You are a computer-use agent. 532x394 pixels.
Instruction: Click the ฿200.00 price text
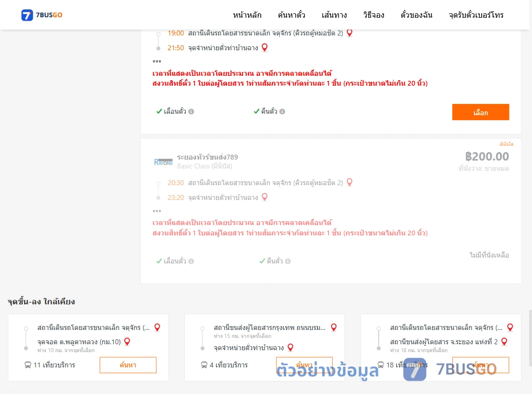[487, 157]
